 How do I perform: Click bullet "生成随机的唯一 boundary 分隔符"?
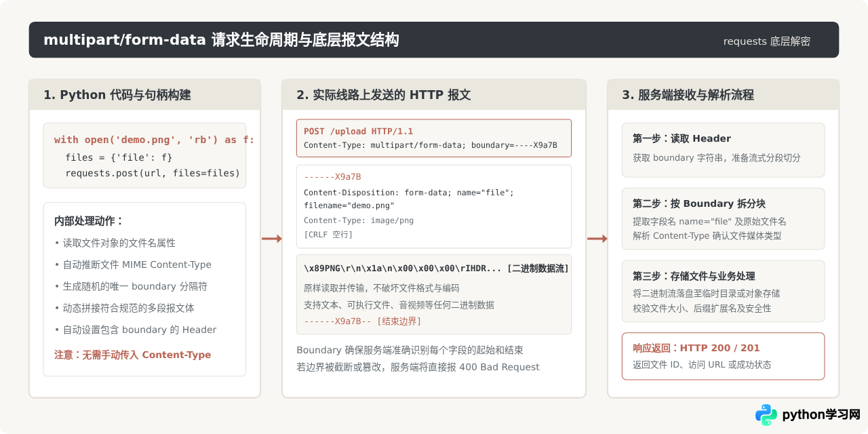pyautogui.click(x=131, y=286)
